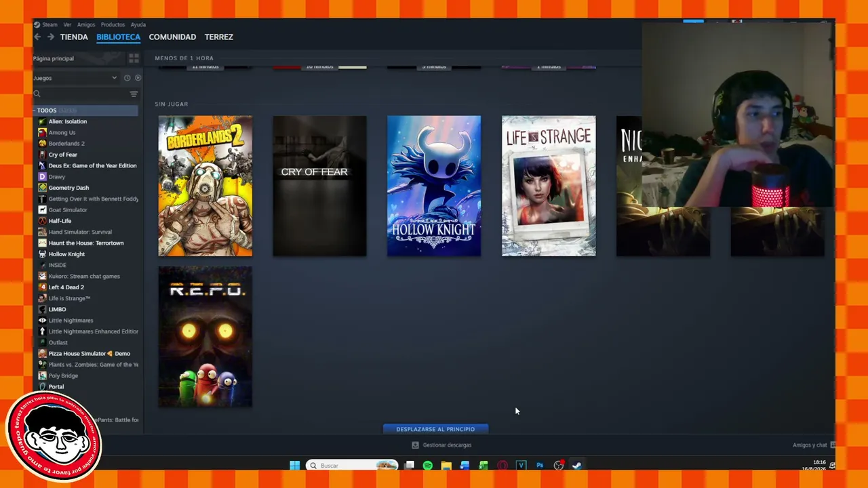Viewport: 868px width, 488px height.
Task: Collapse the MENOS DE 1 HORA section
Action: [184, 58]
